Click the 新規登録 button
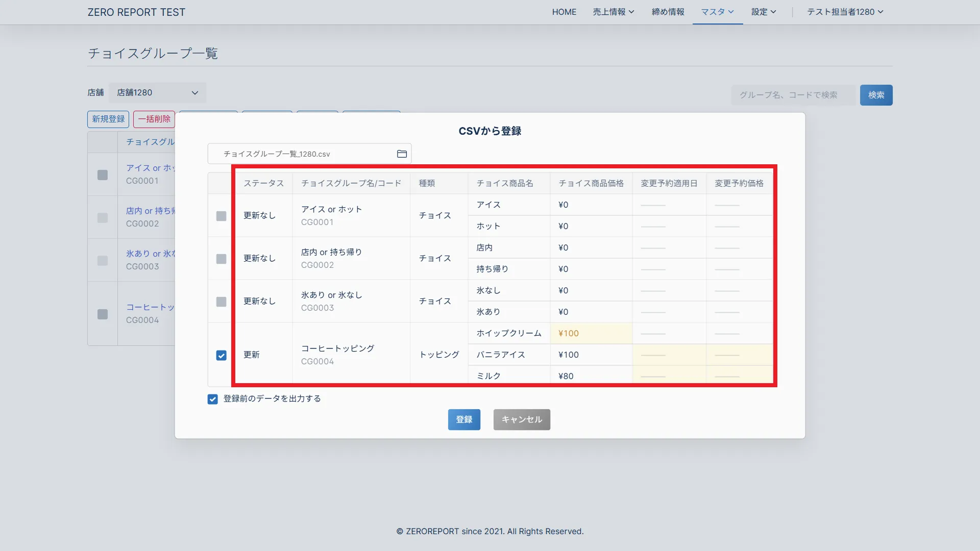Screen dimensions: 980x551 (108, 119)
